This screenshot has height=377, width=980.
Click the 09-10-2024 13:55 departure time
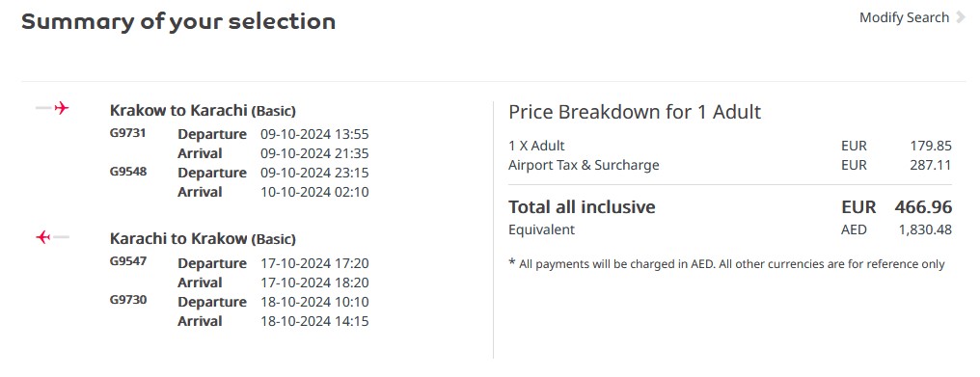point(314,134)
